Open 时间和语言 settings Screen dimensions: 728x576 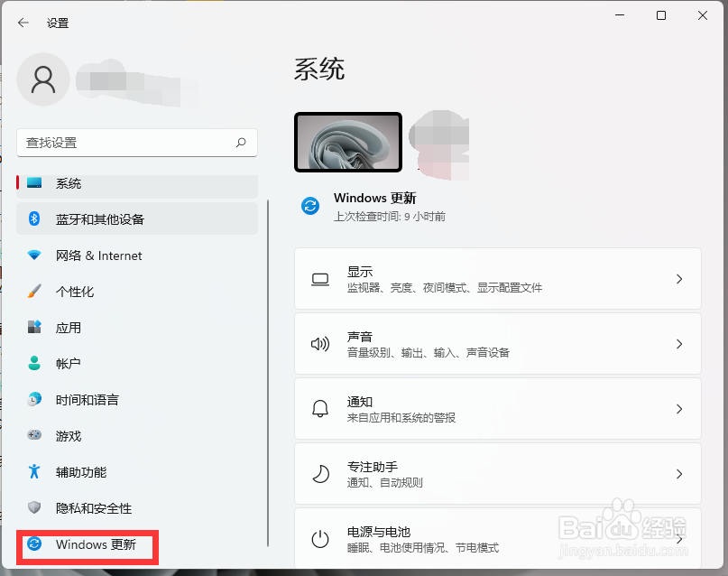137,399
